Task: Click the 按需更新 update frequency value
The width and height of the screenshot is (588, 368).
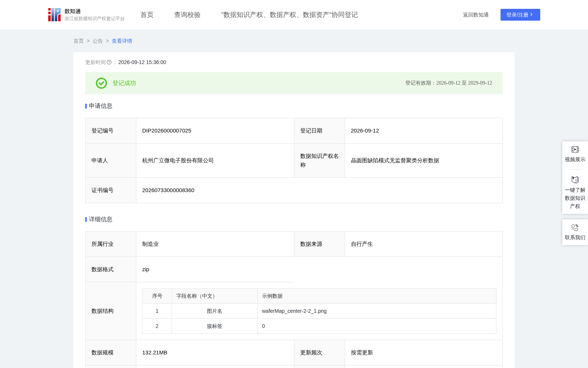Action: (362, 353)
